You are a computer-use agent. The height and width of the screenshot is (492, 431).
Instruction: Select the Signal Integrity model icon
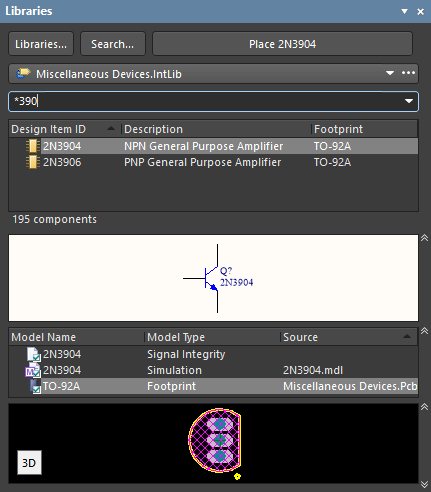tap(34, 354)
